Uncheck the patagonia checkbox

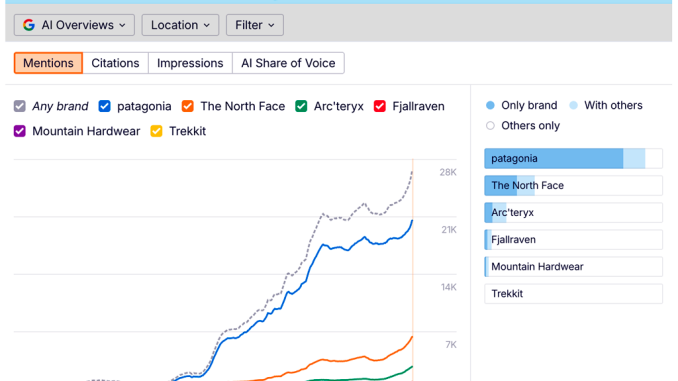(x=104, y=106)
